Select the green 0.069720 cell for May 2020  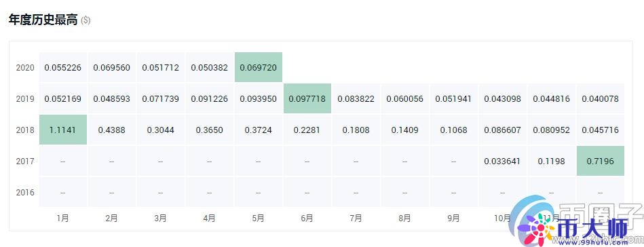click(x=259, y=67)
